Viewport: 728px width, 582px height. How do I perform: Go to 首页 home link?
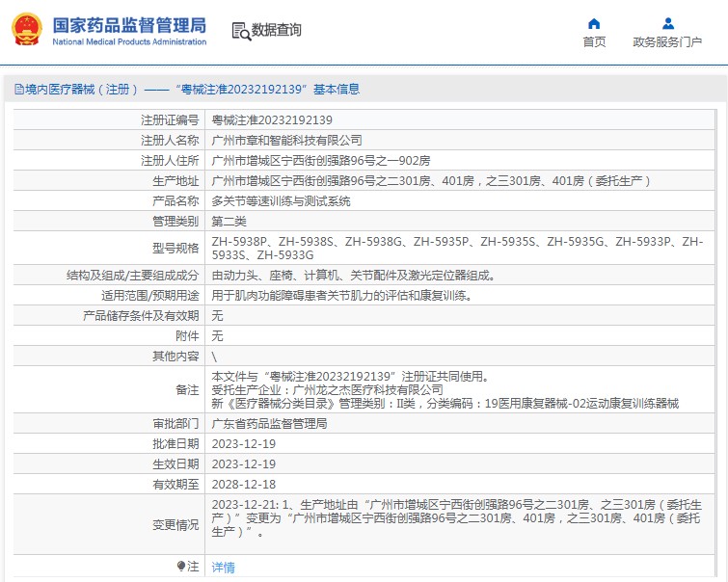click(594, 42)
